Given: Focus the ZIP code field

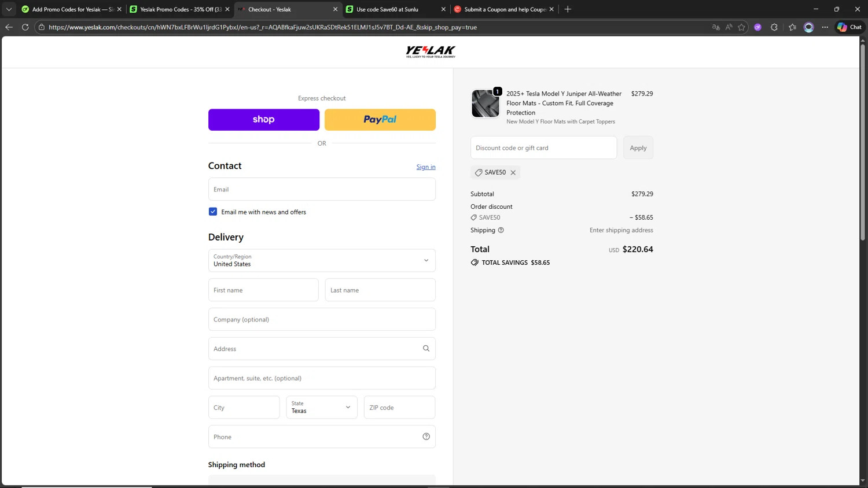Looking at the screenshot, I should (x=399, y=408).
